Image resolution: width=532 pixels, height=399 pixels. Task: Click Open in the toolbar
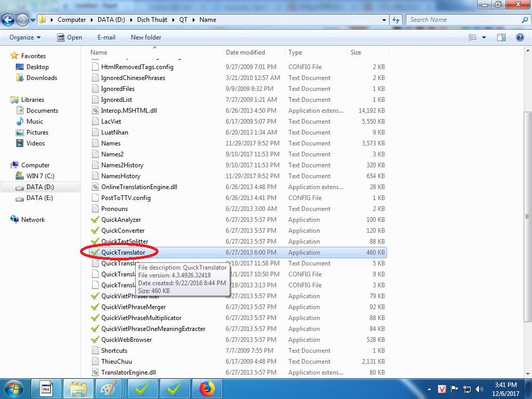69,37
